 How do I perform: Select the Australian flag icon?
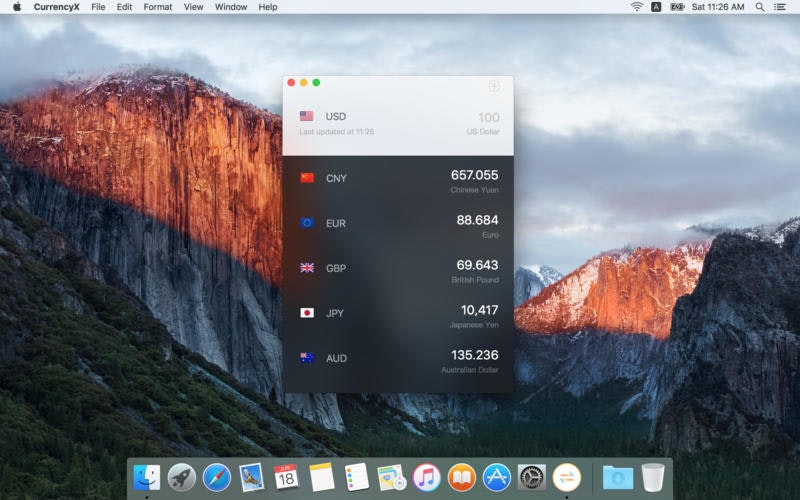tap(307, 358)
